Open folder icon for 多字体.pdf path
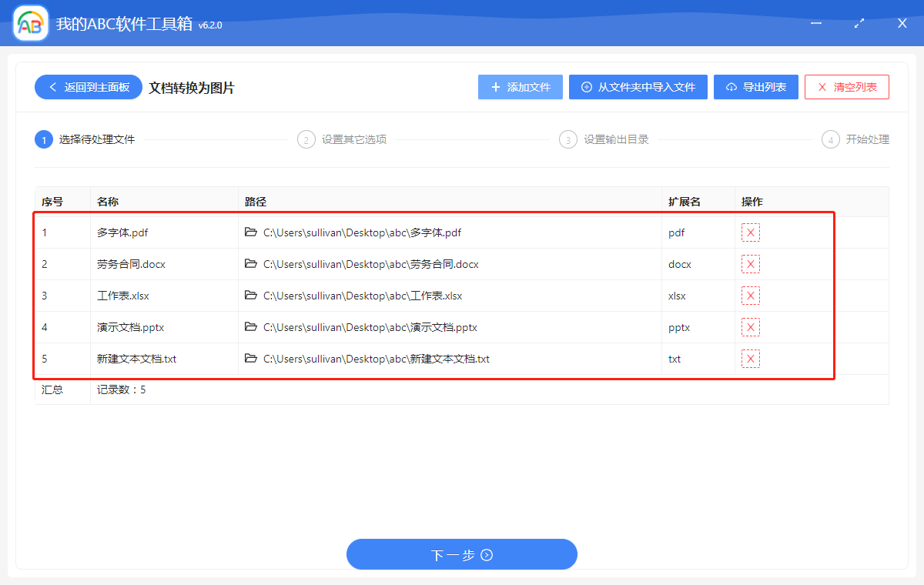This screenshot has height=585, width=924. point(251,232)
